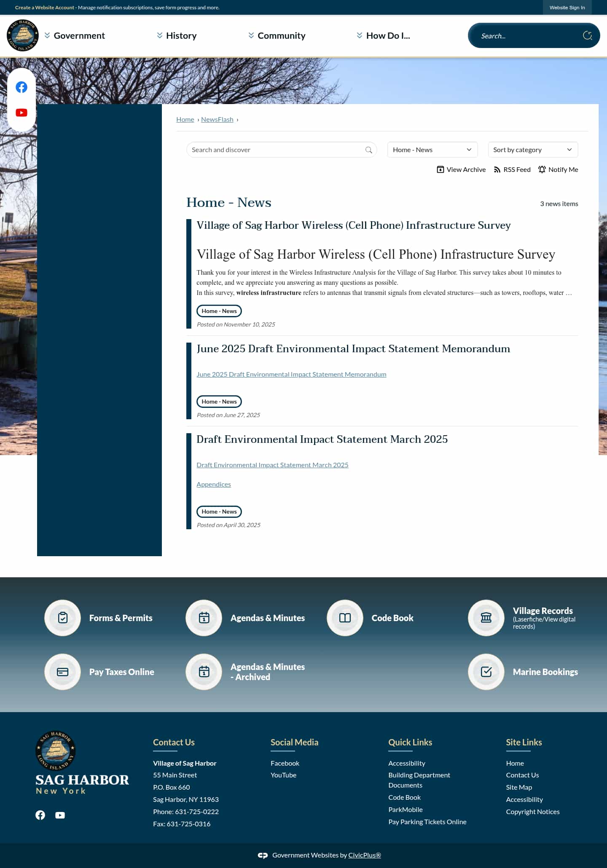
Task: Expand the Government menu chevron
Action: 47,35
